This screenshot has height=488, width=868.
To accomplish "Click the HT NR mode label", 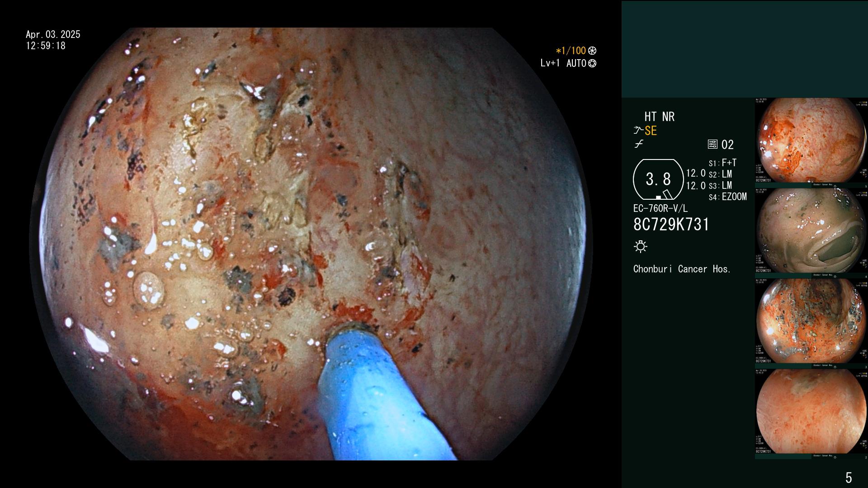I will click(x=659, y=117).
